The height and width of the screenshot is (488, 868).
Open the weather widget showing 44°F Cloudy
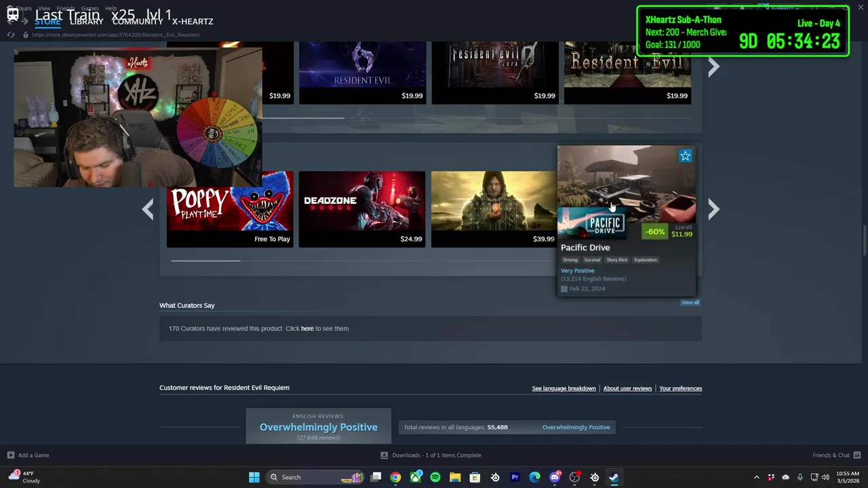[25, 477]
